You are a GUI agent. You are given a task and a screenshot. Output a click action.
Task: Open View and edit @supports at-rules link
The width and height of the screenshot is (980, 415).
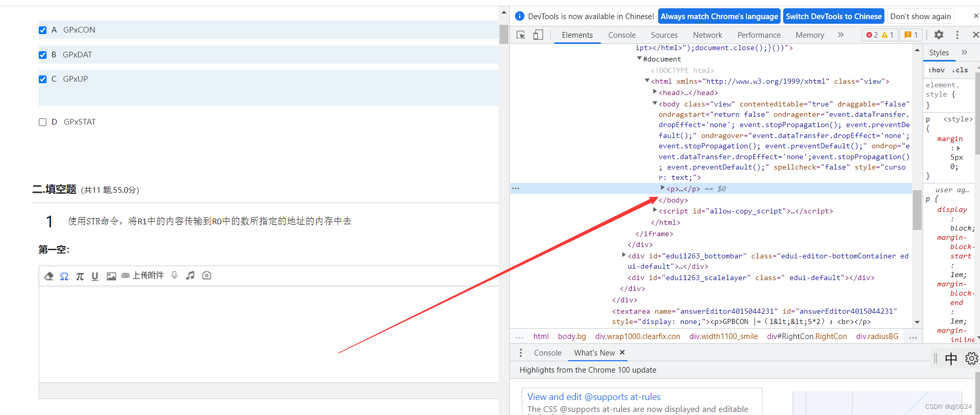[594, 397]
